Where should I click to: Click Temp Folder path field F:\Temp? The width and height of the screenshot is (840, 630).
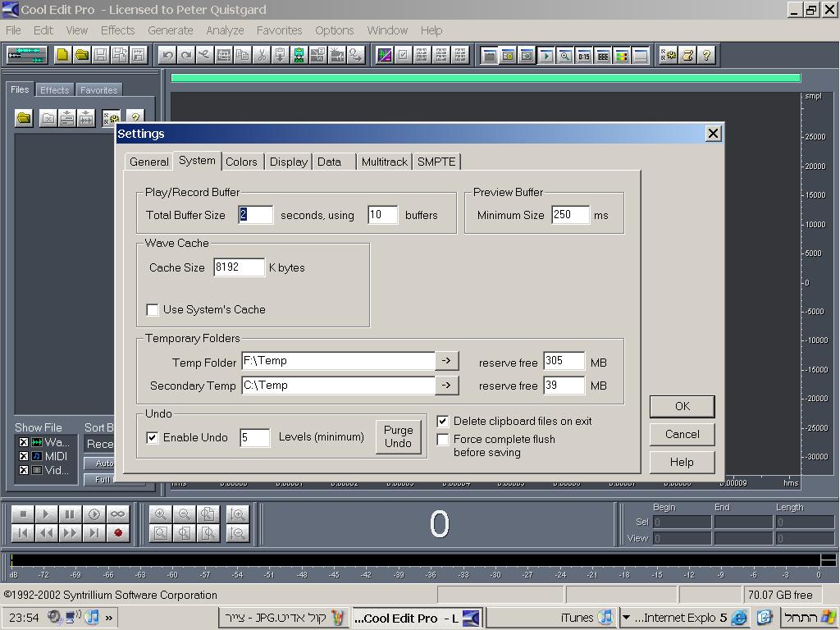coord(338,361)
